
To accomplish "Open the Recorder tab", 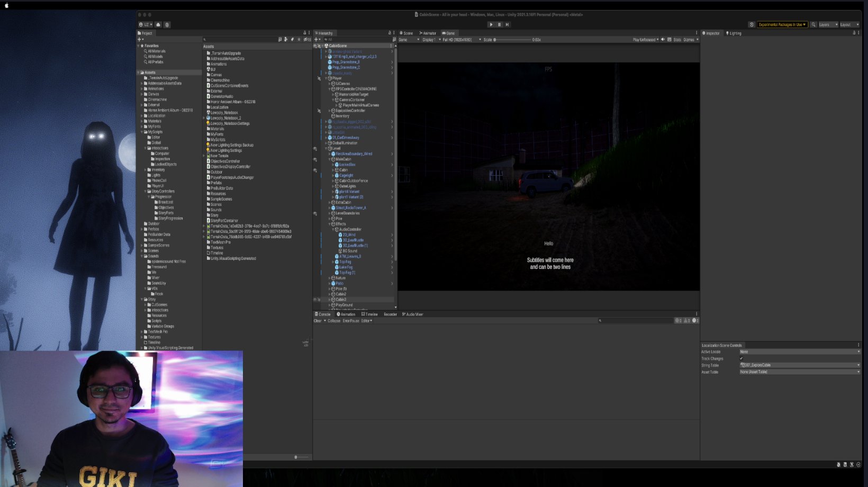I will 390,314.
